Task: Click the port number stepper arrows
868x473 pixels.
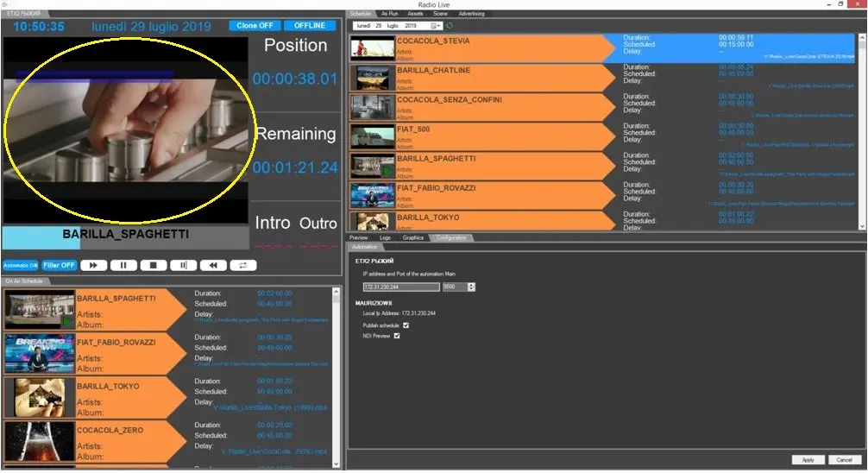Action: pyautogui.click(x=471, y=287)
